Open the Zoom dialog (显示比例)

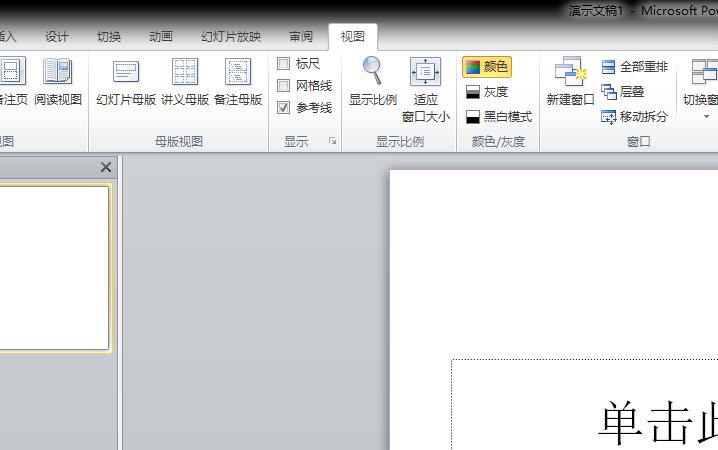pos(373,81)
